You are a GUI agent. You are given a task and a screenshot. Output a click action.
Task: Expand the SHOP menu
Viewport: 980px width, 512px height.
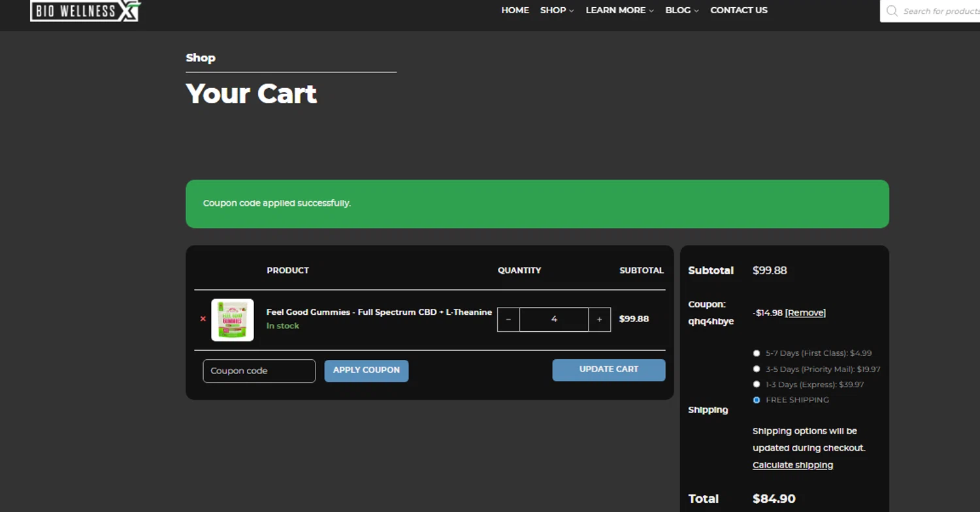point(557,10)
